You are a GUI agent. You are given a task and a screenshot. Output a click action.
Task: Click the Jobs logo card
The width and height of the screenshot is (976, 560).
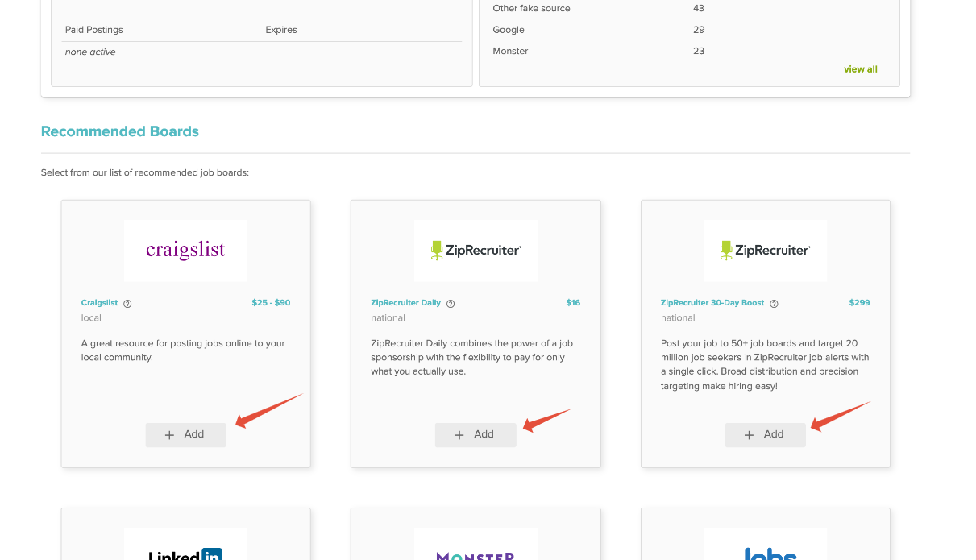click(766, 544)
